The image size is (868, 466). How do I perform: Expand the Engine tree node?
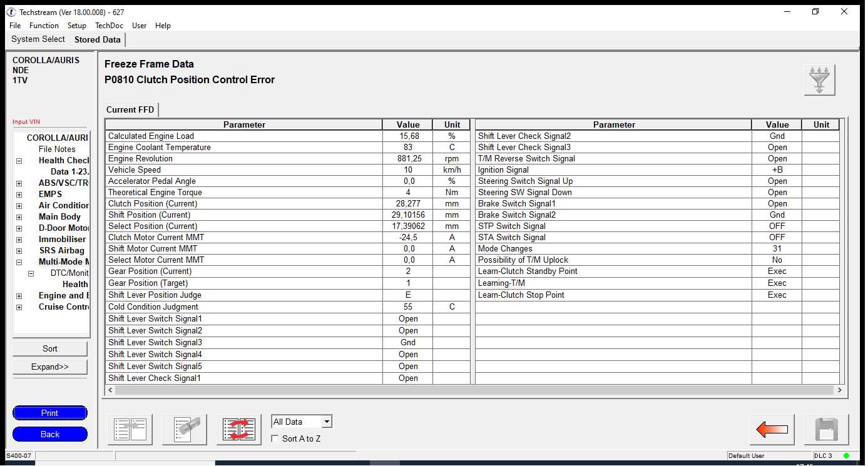(19, 296)
